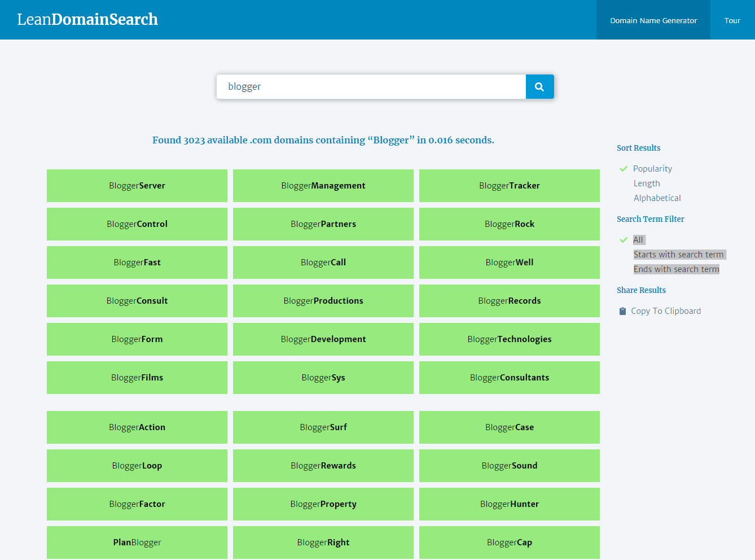Pick the BloggerForm domain
Screen dimensions: 755x560
coord(137,339)
